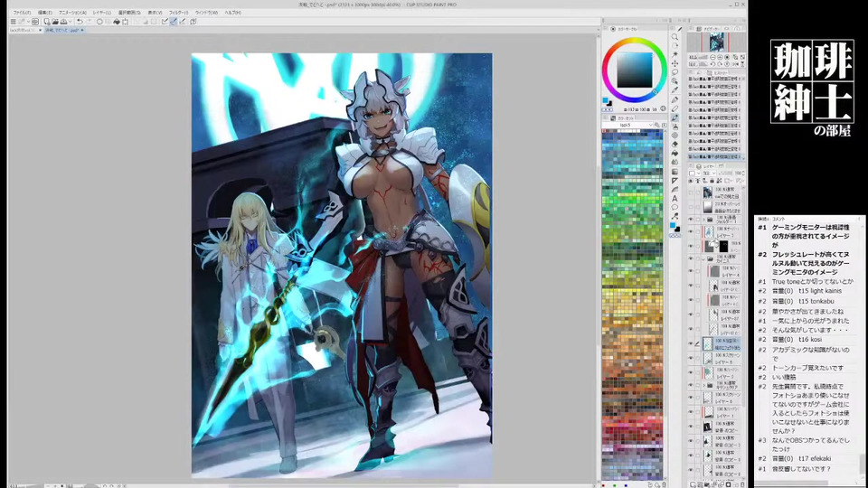Open the layer blending mode dropdown

[x=708, y=174]
